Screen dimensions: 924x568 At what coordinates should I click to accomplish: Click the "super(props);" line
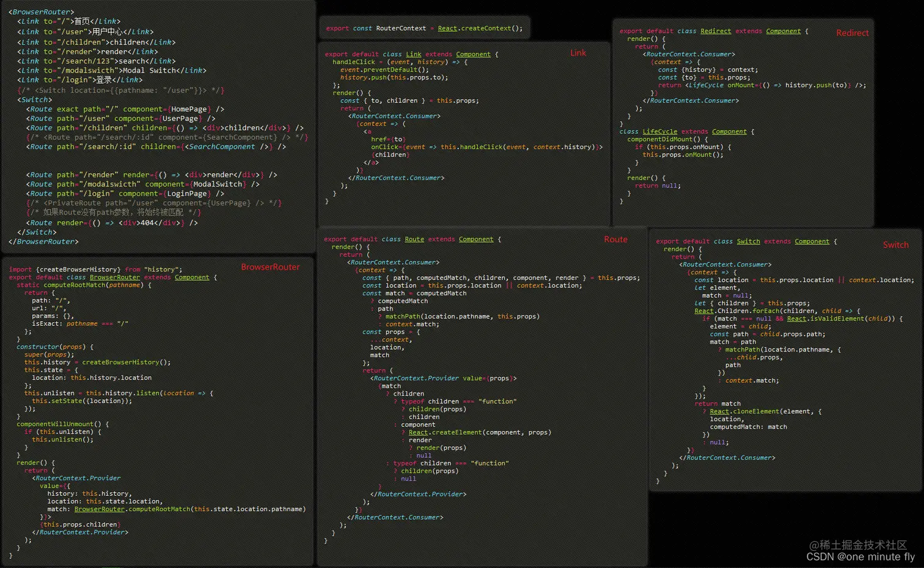tap(49, 355)
